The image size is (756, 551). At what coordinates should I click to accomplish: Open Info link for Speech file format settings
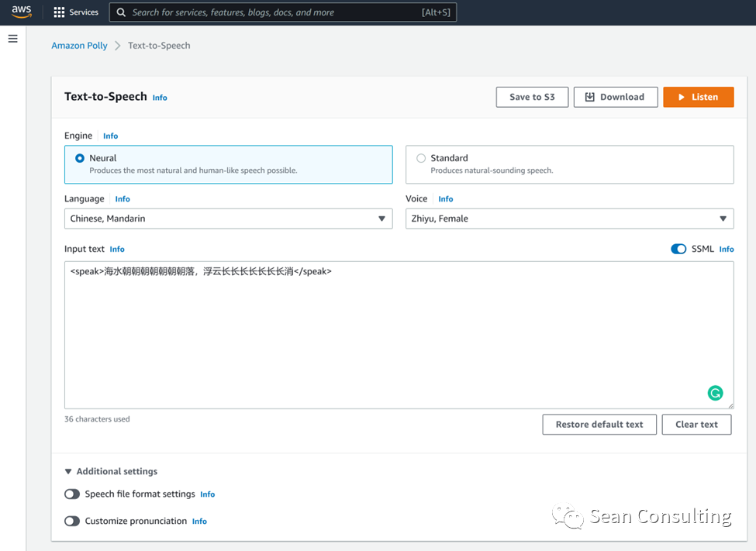pyautogui.click(x=207, y=494)
